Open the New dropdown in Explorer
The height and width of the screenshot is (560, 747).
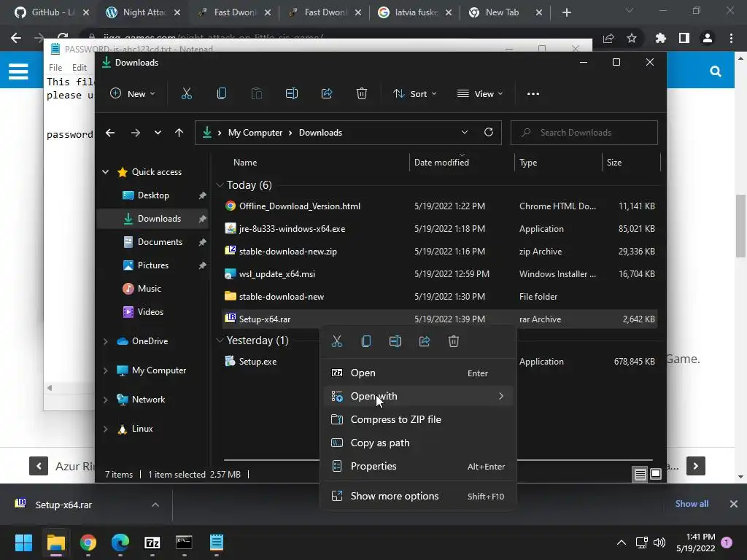tap(133, 94)
